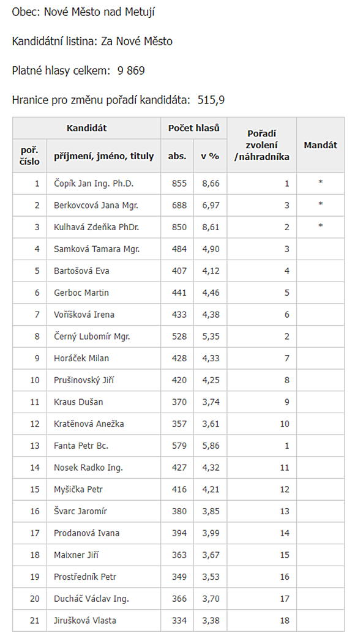
Task: Select candidate Jirušková Vlasta
Action: click(84, 621)
